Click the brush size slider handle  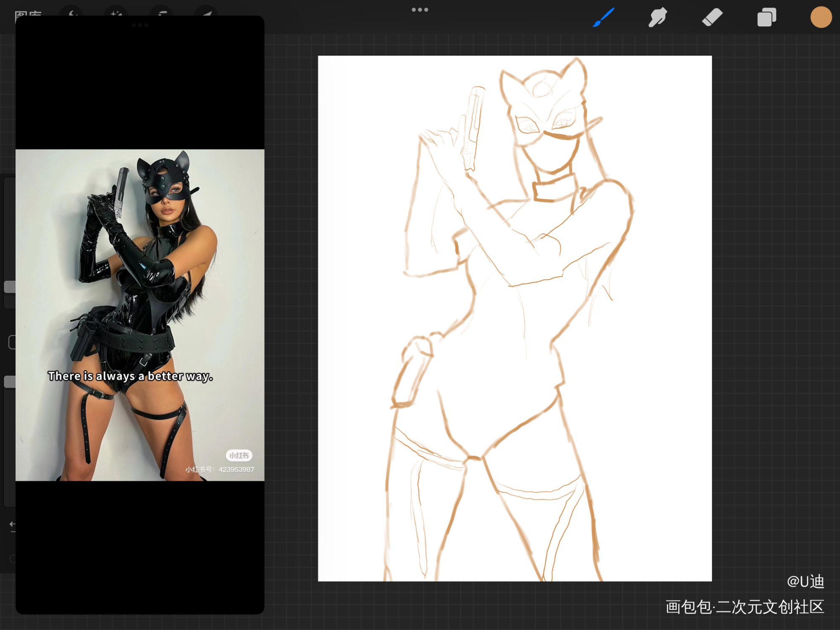pos(10,287)
